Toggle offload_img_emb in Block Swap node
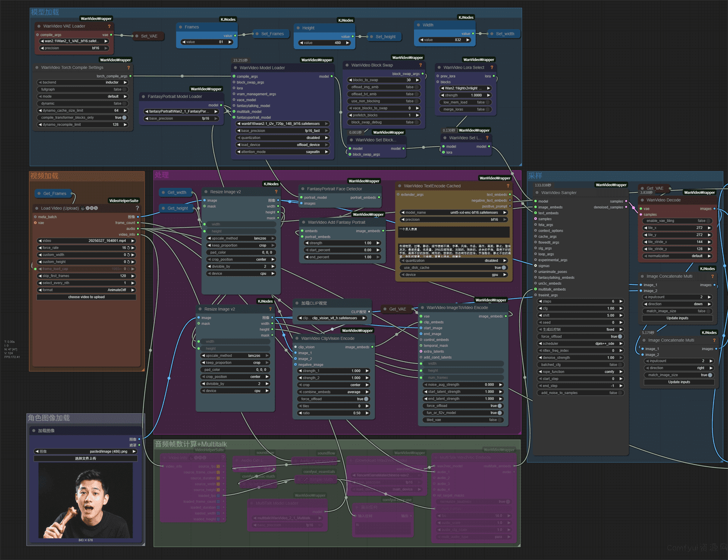The height and width of the screenshot is (560, 728). pyautogui.click(x=384, y=87)
